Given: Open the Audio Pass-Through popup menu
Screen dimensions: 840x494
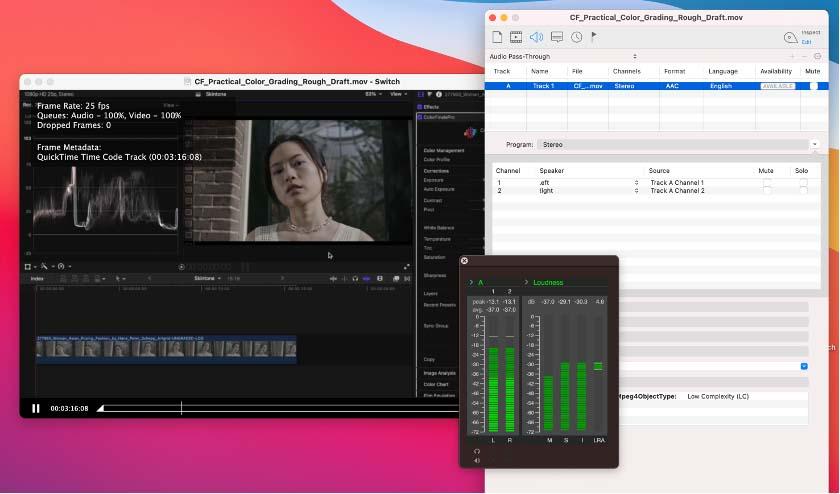Looking at the screenshot, I should click(563, 56).
